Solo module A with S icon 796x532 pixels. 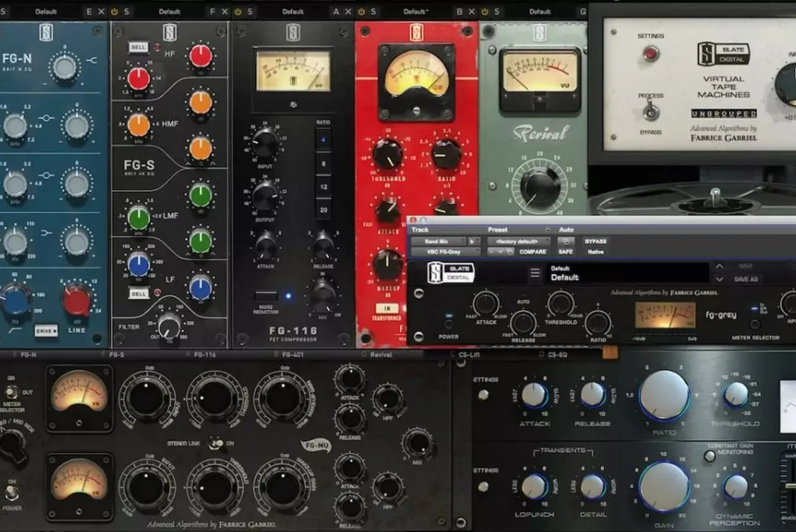[x=374, y=11]
